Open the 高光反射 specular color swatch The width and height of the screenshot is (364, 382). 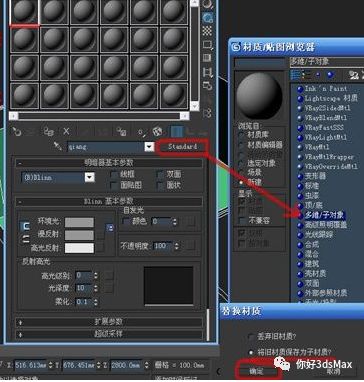tap(79, 248)
